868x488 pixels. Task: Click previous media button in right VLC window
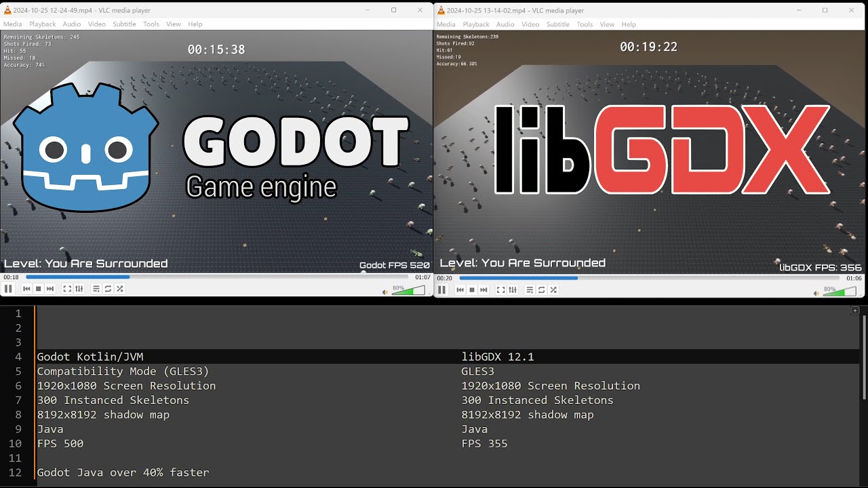click(460, 289)
